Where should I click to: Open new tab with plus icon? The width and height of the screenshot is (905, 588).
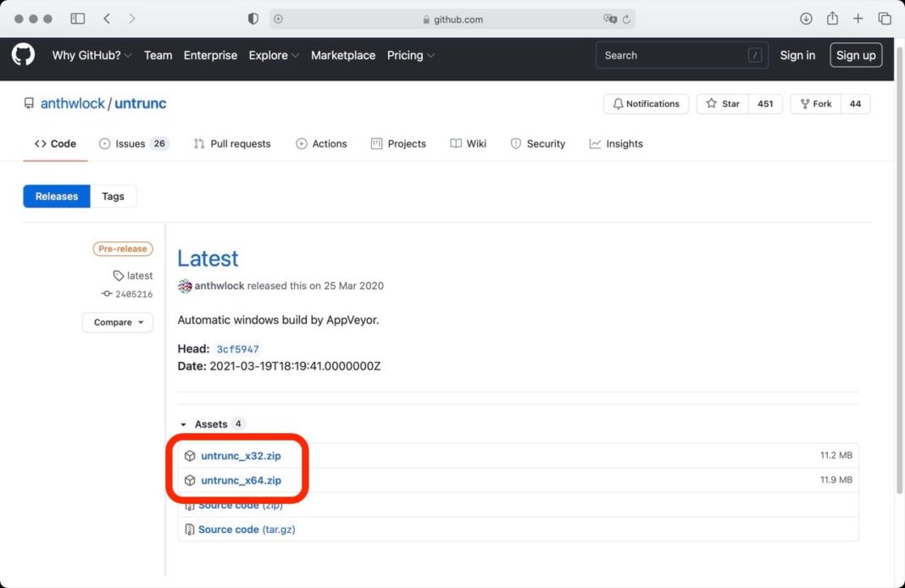tap(858, 19)
